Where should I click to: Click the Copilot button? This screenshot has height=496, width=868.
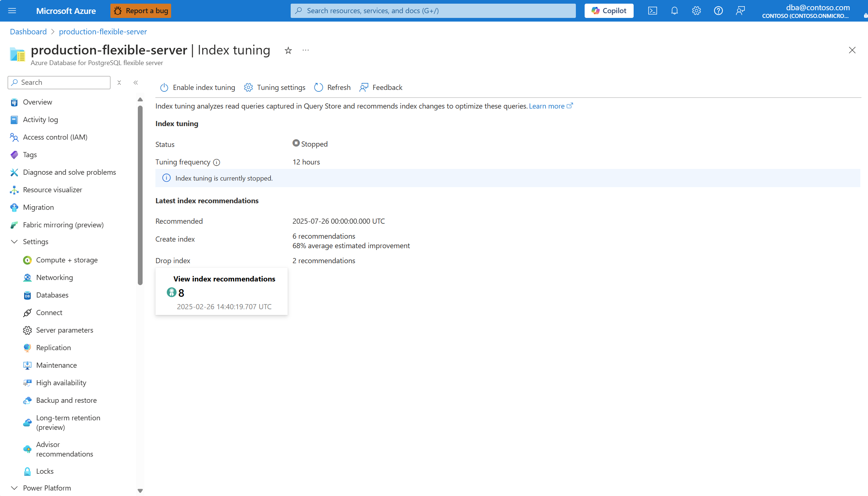pyautogui.click(x=609, y=11)
